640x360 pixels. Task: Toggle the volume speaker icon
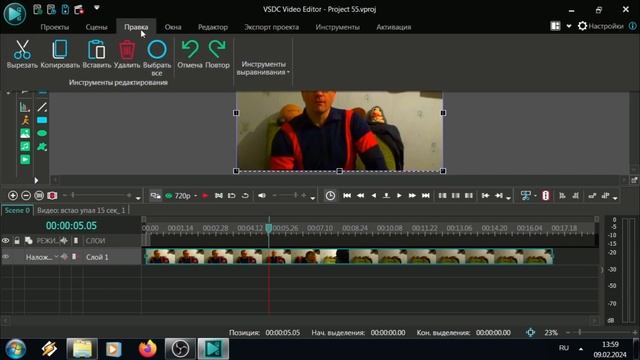tap(262, 196)
